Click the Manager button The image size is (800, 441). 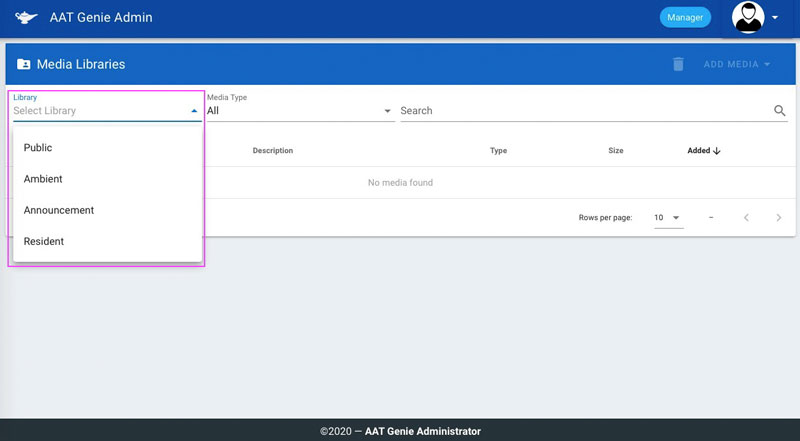point(684,17)
